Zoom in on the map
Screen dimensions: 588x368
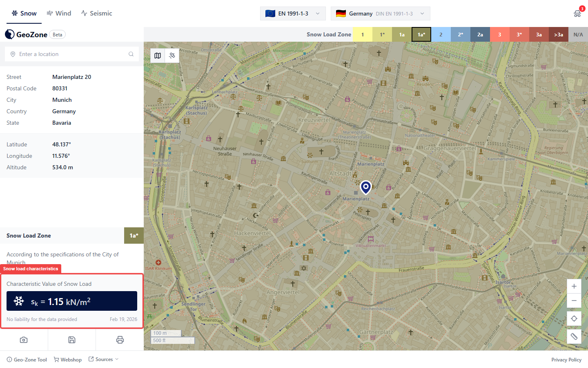click(574, 286)
